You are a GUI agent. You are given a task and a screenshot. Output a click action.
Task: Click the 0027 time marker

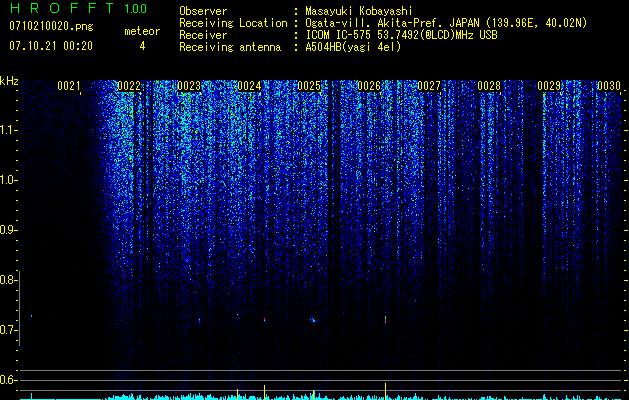tap(429, 86)
